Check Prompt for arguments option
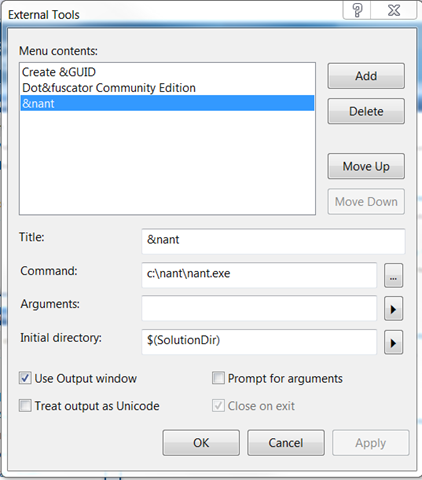This screenshot has width=422, height=480. [x=218, y=378]
